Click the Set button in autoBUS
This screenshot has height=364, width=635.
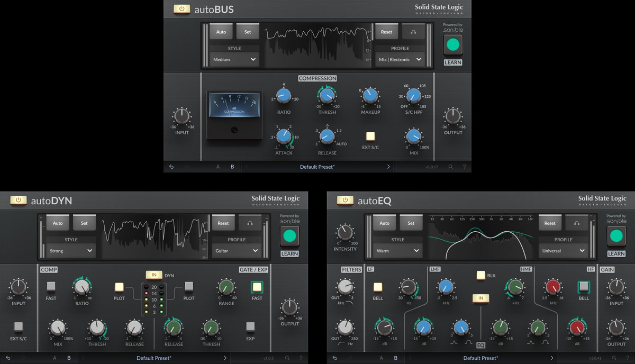tap(248, 32)
